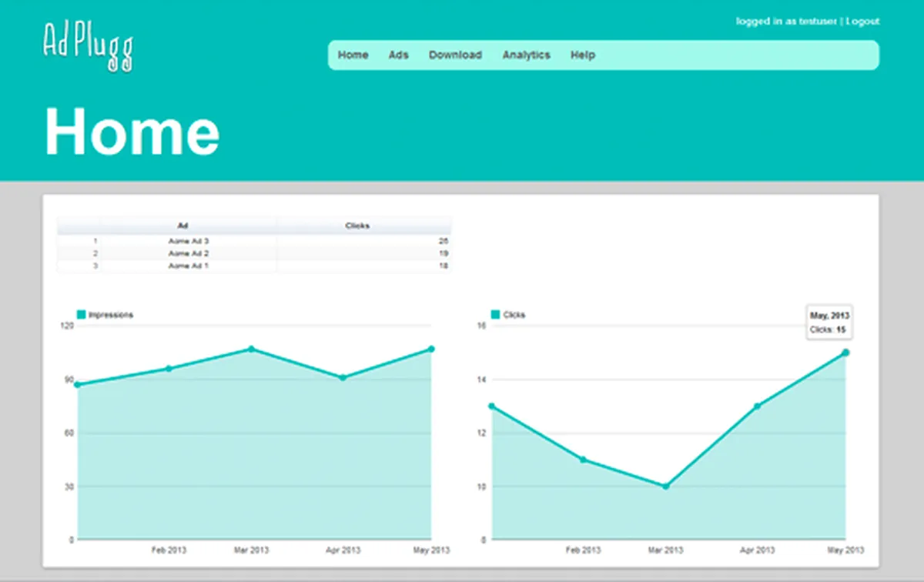This screenshot has width=924, height=582.
Task: Open the Help menu item
Action: click(582, 55)
